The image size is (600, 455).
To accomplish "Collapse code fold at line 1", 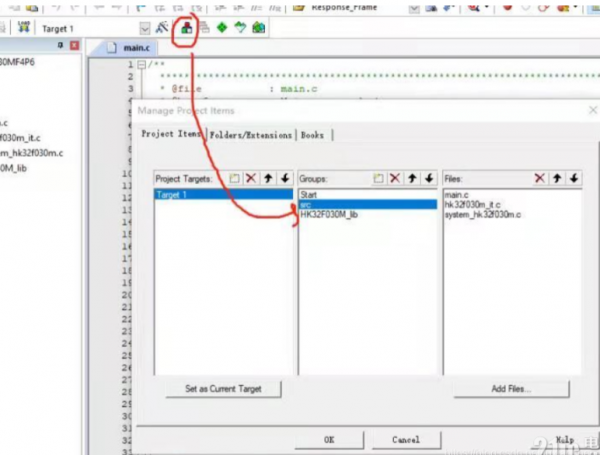I will (141, 65).
